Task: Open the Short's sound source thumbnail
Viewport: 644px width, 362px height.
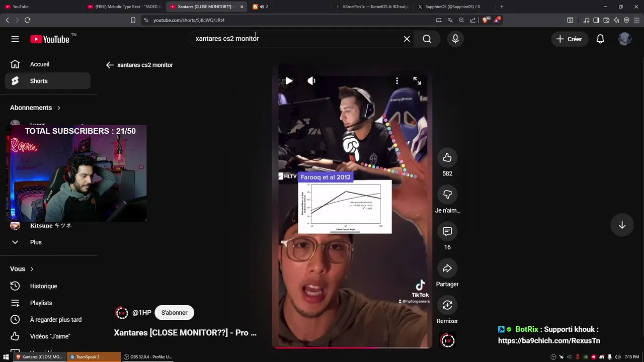Action: (x=447, y=340)
